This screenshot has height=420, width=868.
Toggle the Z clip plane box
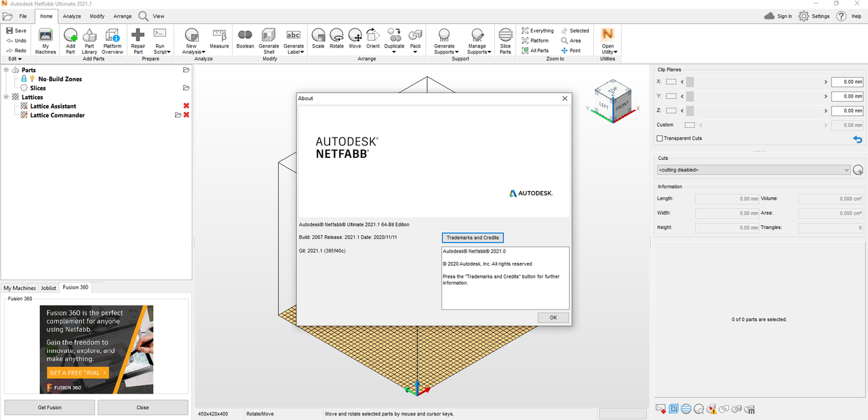click(671, 110)
